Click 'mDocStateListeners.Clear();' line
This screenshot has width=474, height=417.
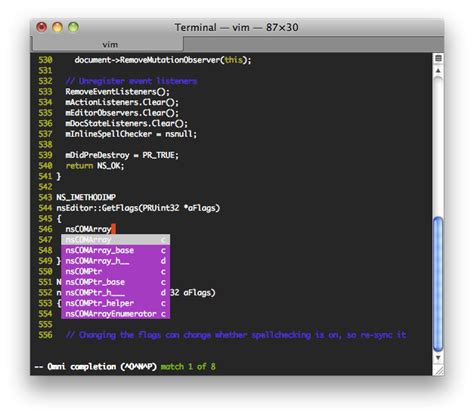(126, 124)
